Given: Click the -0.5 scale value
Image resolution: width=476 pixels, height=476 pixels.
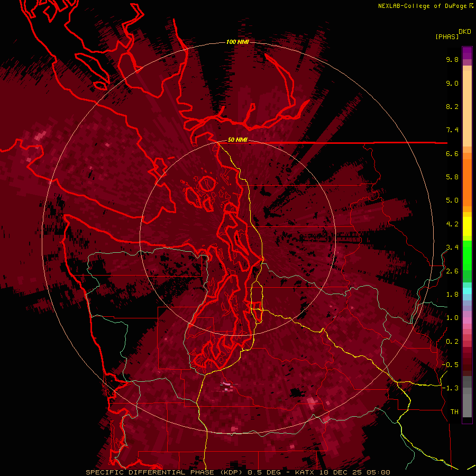Looking at the screenshot, I should 450,365.
